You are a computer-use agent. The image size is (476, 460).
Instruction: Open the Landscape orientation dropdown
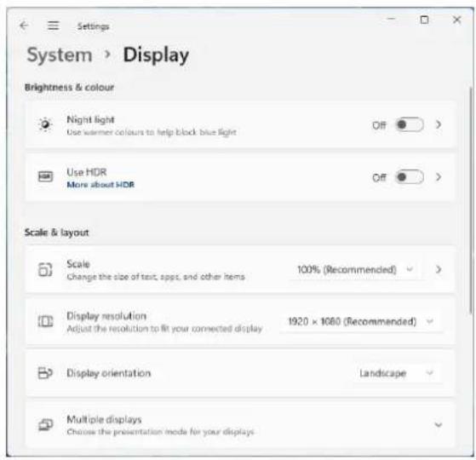tap(397, 373)
